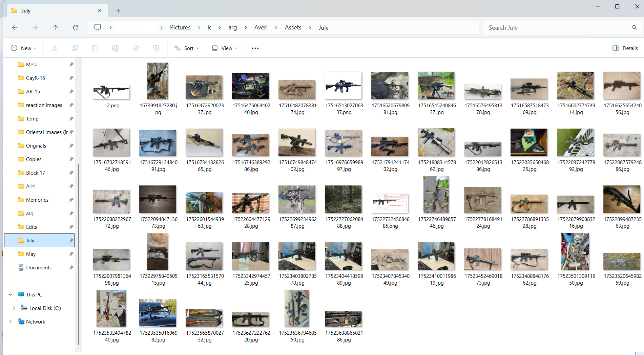Image resolution: width=644 pixels, height=355 pixels.
Task: Select thumbnail 1752363886502186.jpg
Action: coord(343,319)
